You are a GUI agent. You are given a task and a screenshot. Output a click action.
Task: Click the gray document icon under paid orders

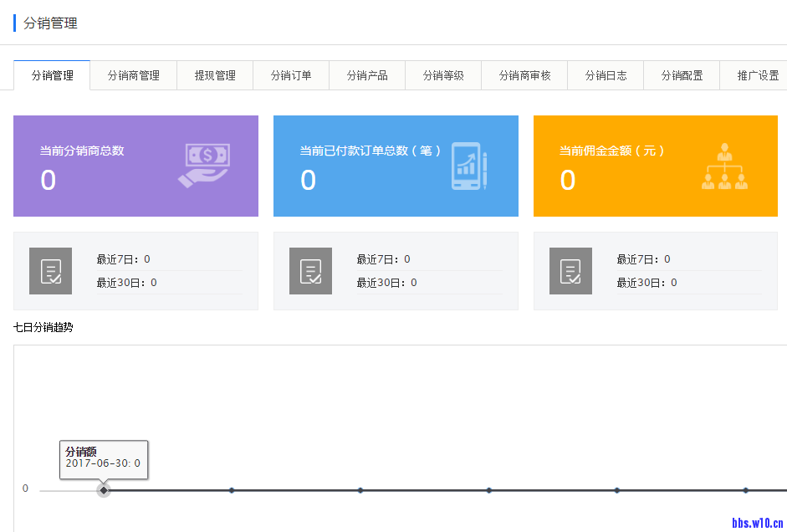pyautogui.click(x=310, y=271)
